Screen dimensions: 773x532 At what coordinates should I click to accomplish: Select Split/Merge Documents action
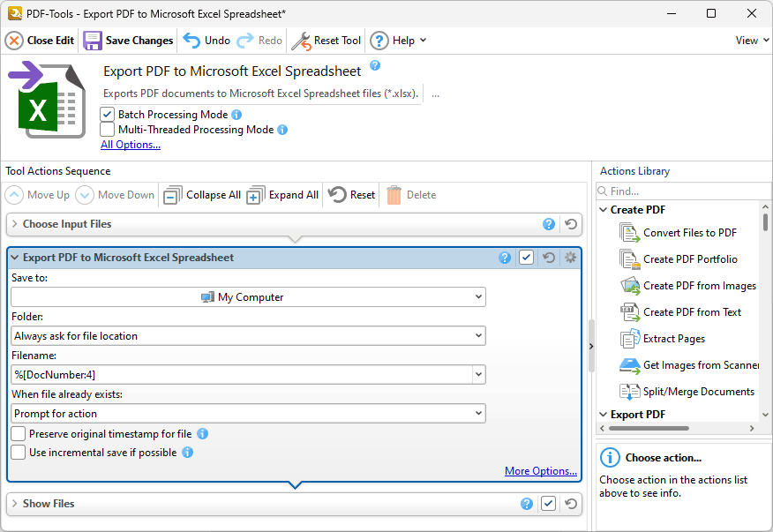(687, 392)
